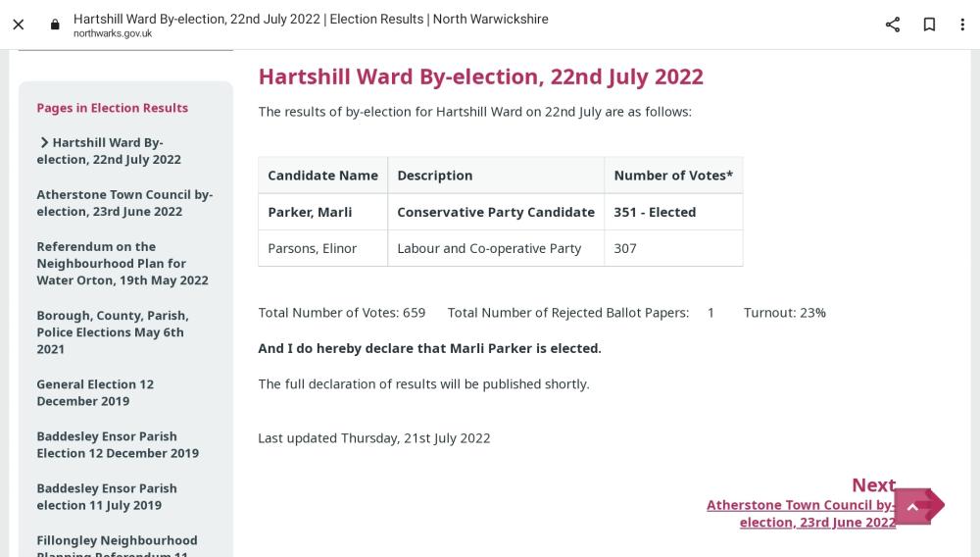Open Baddesley Ensor Parish election 11 July 2019
The width and height of the screenshot is (980, 557).
tap(106, 496)
